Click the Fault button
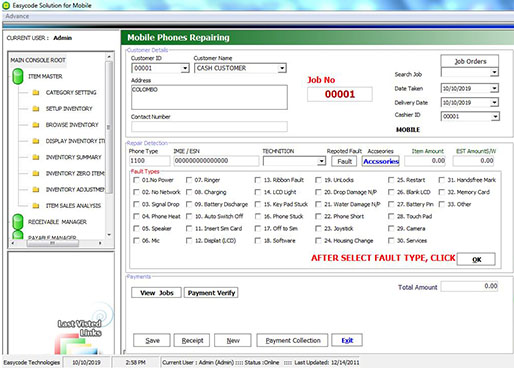Viewport: 514px width, 368px height. [x=344, y=161]
